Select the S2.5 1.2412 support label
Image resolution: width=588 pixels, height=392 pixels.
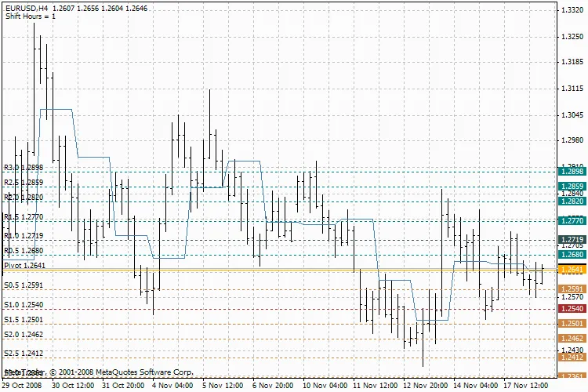point(24,354)
